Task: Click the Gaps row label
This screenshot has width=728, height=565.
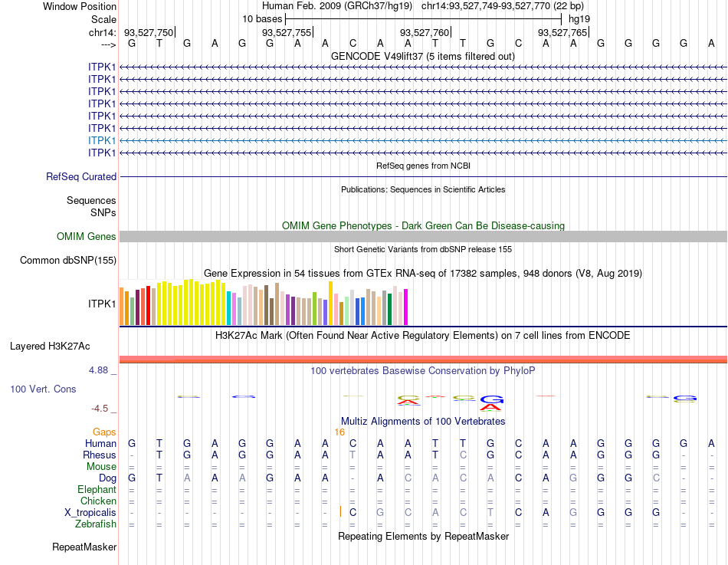Action: (104, 432)
